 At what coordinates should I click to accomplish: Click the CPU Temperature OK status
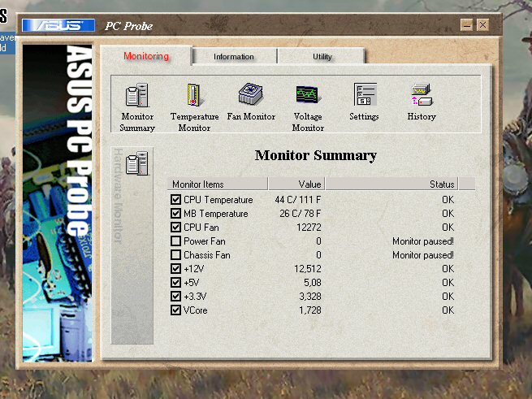pos(448,200)
